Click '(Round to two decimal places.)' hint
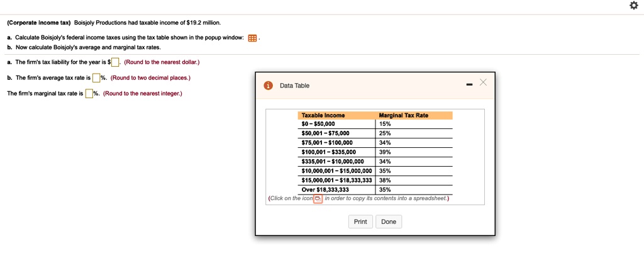 pyautogui.click(x=150, y=77)
